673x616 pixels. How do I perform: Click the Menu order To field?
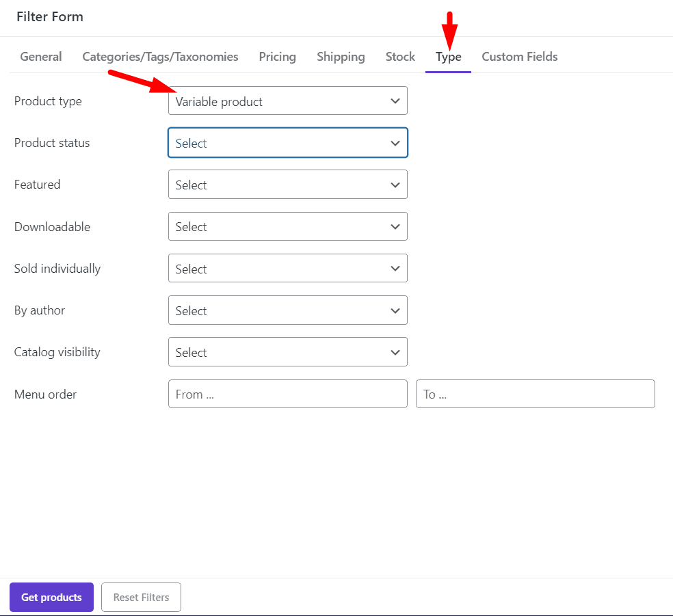535,394
